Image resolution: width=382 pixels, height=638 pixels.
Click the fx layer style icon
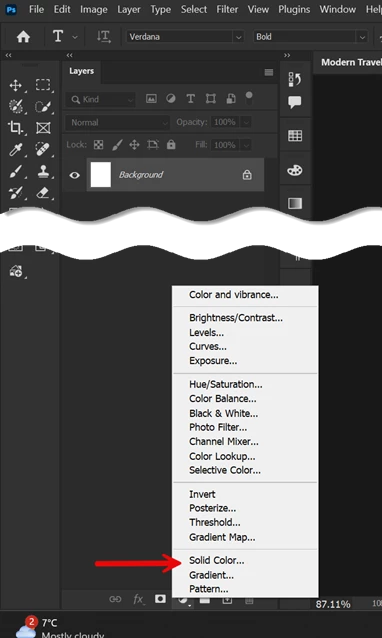tap(138, 599)
